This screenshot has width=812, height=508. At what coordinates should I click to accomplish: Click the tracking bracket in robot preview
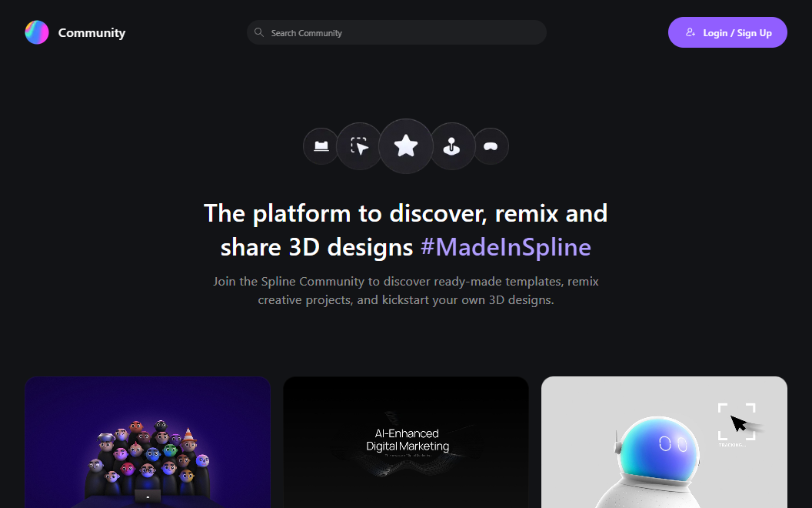coord(736,422)
